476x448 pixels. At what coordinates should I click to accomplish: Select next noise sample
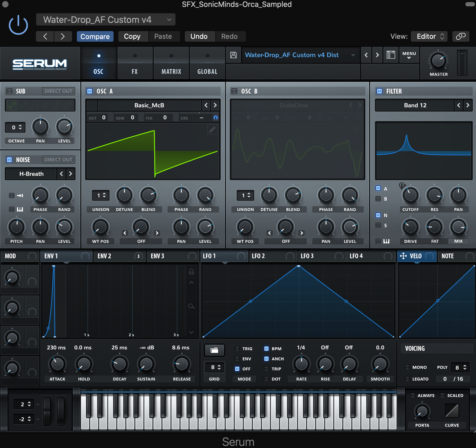pyautogui.click(x=70, y=174)
